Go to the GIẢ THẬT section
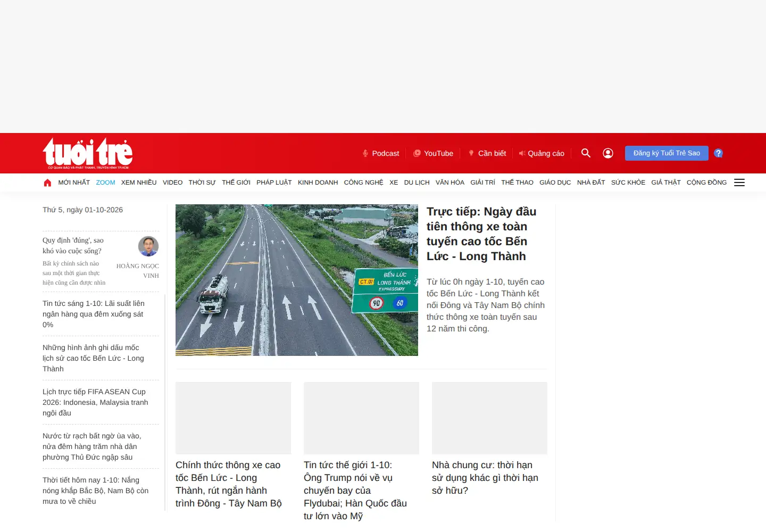 click(666, 182)
